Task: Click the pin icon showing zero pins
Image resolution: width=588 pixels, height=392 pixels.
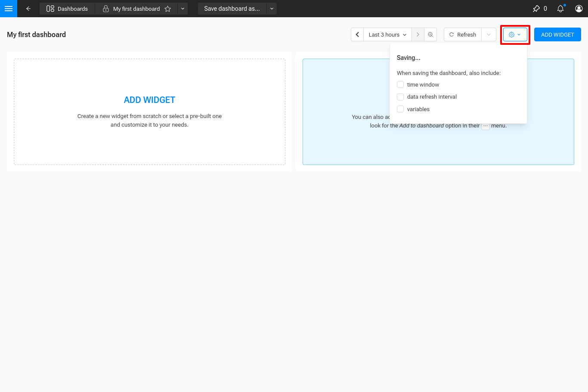Action: [538, 8]
